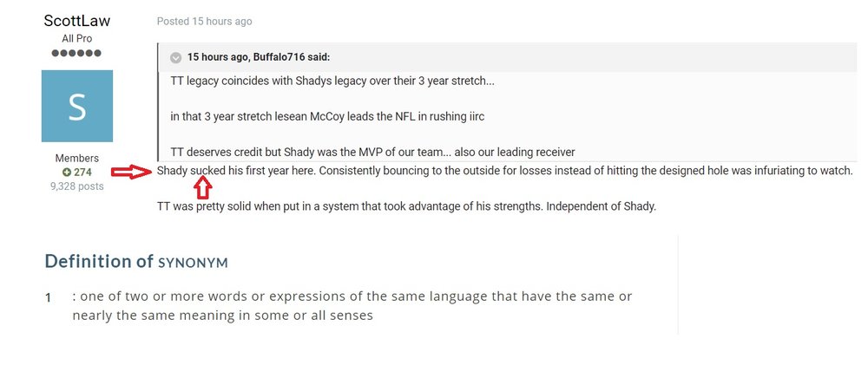This screenshot has height=365, width=868.
Task: View ScottLaw's 9,328 posts count
Action: 77,186
